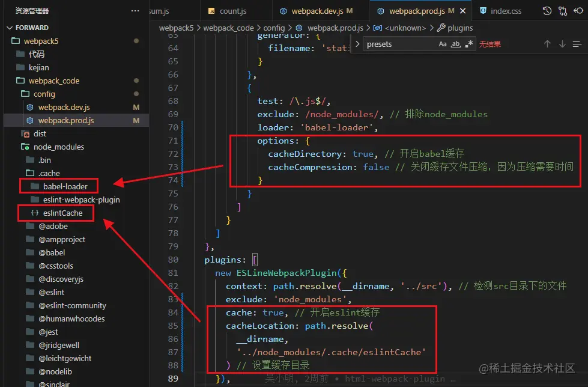This screenshot has height=387, width=588.
Task: Click the <unknown> breadcrumb symbol
Action: click(405, 28)
